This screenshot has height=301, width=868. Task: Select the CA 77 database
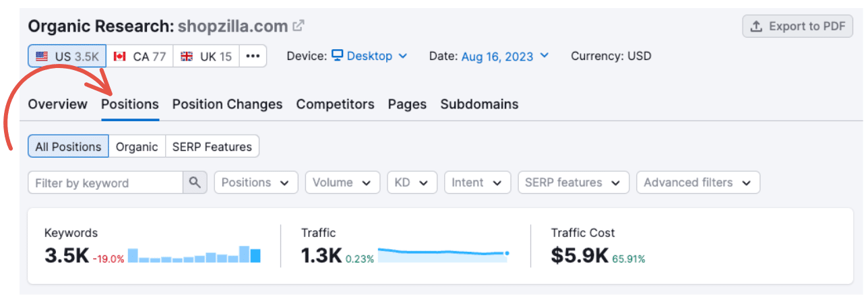pyautogui.click(x=139, y=56)
